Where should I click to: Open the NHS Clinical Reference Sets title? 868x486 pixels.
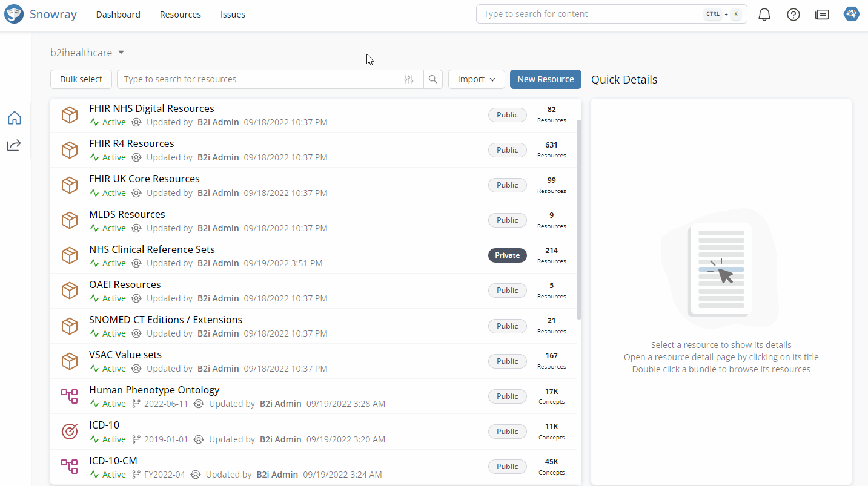pyautogui.click(x=151, y=249)
